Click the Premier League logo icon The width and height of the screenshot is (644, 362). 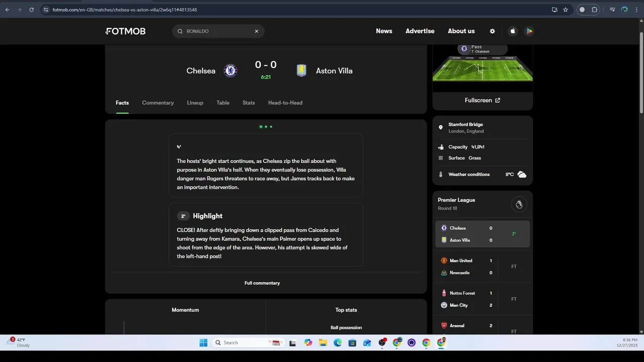click(519, 205)
